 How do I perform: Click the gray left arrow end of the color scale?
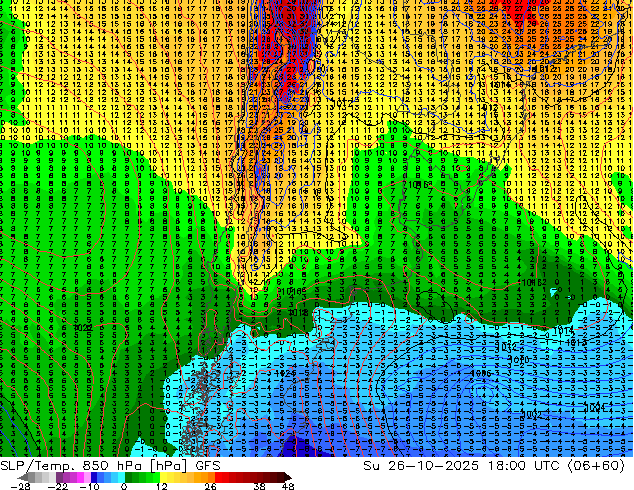pyautogui.click(x=23, y=477)
